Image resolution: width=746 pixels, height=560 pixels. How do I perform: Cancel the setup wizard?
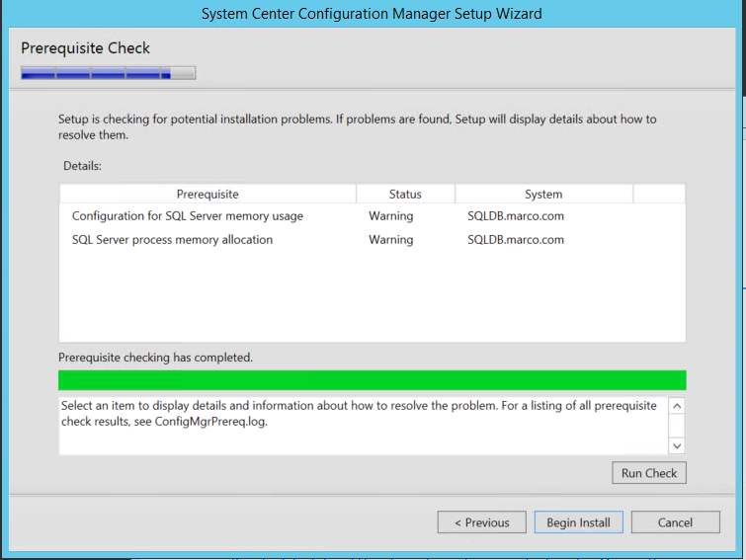676,521
